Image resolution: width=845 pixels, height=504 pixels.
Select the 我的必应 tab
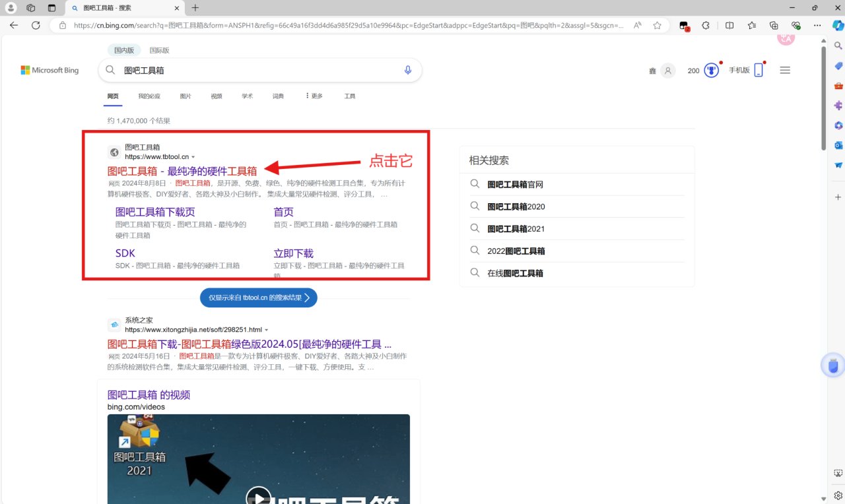pos(149,96)
